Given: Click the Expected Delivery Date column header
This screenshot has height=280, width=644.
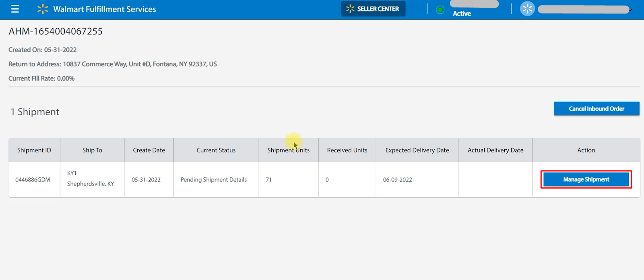Looking at the screenshot, I should [417, 150].
